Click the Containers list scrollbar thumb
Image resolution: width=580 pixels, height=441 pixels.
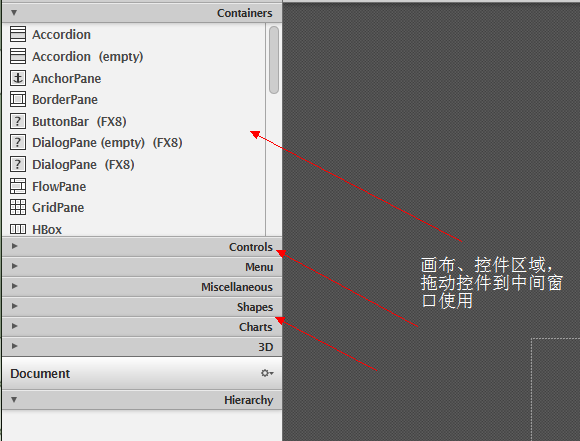pos(274,60)
